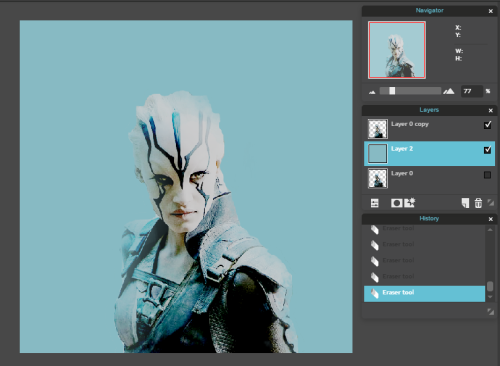500x366 pixels.
Task: Adjust the Navigator zoom slider handle
Action: click(x=392, y=91)
